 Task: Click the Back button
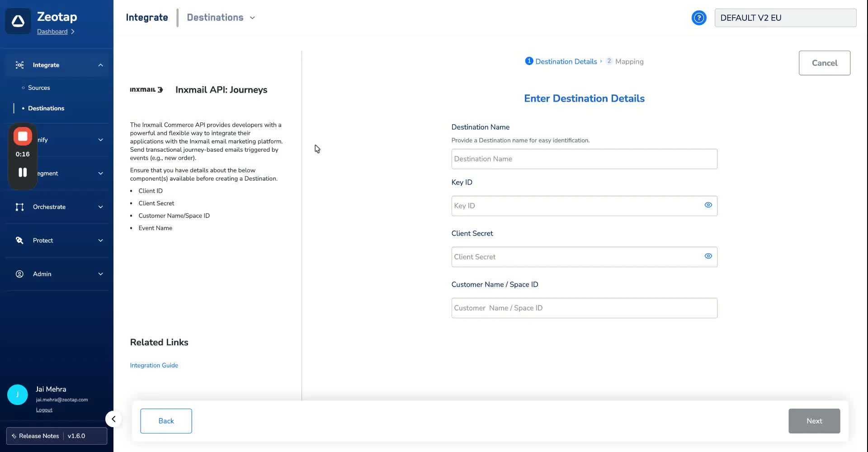166,421
